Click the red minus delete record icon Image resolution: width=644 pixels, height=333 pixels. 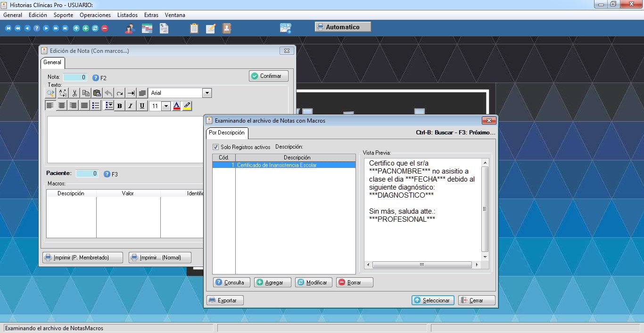click(105, 28)
